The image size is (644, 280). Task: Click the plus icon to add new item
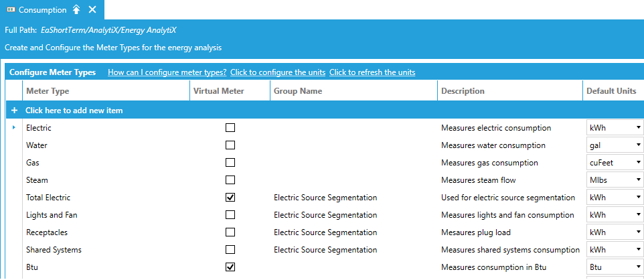(x=14, y=110)
